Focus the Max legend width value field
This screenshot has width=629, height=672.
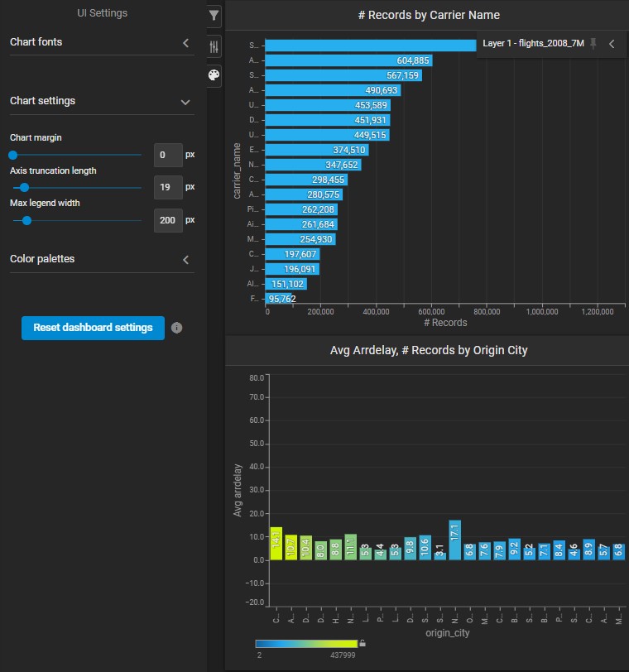168,220
